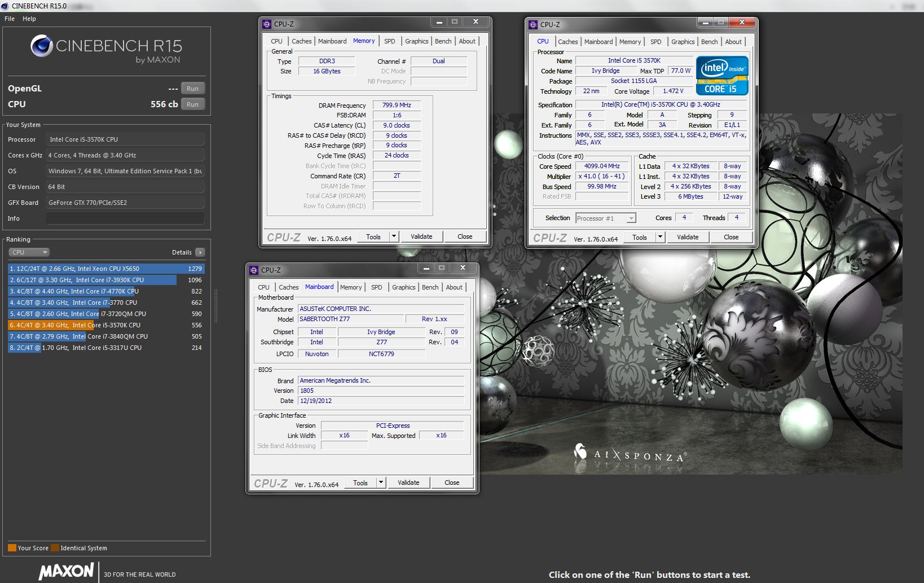924x583 pixels.
Task: Click the Intel Core i5 inside logo
Action: (x=722, y=75)
